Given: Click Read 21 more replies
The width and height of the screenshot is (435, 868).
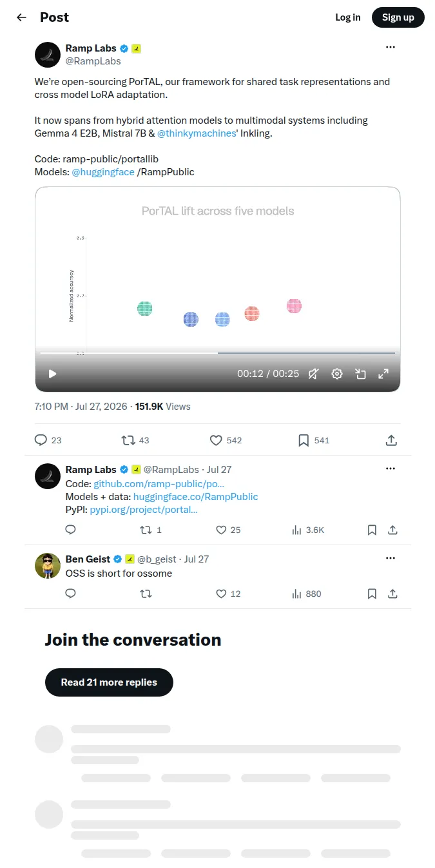Looking at the screenshot, I should pos(109,682).
